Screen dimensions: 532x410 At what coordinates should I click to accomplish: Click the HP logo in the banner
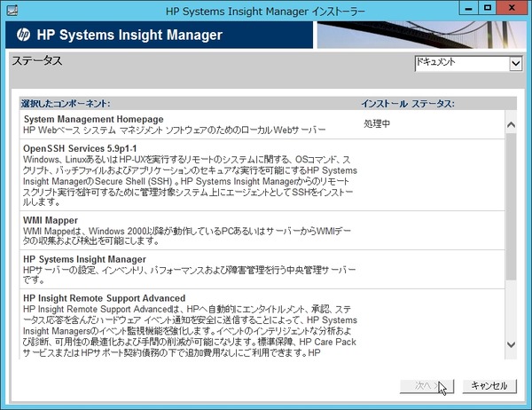[x=23, y=35]
